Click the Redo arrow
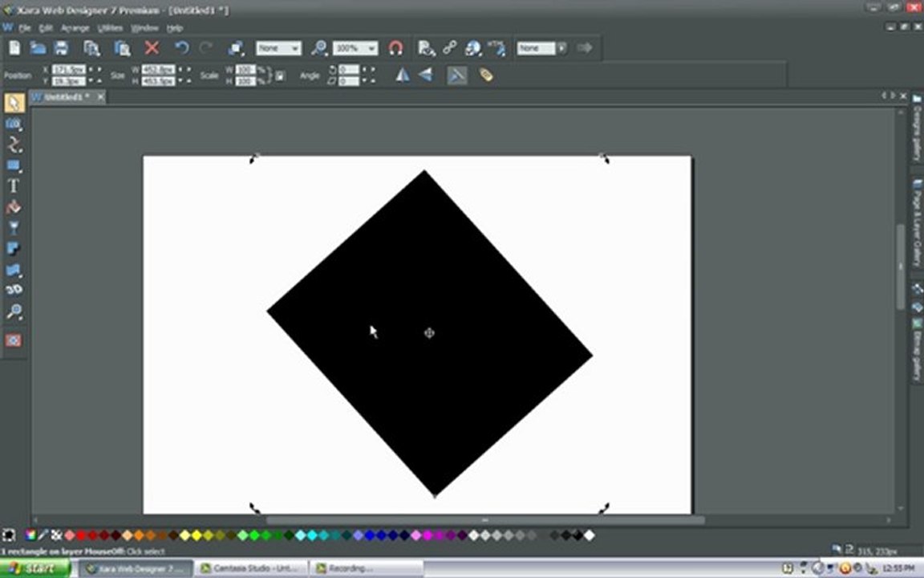This screenshot has width=924, height=578. point(205,48)
